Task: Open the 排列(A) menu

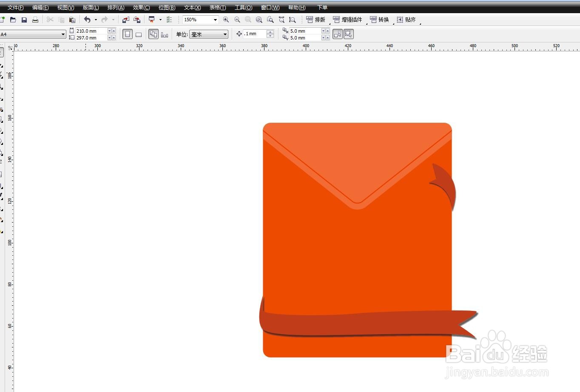Action: pos(116,8)
